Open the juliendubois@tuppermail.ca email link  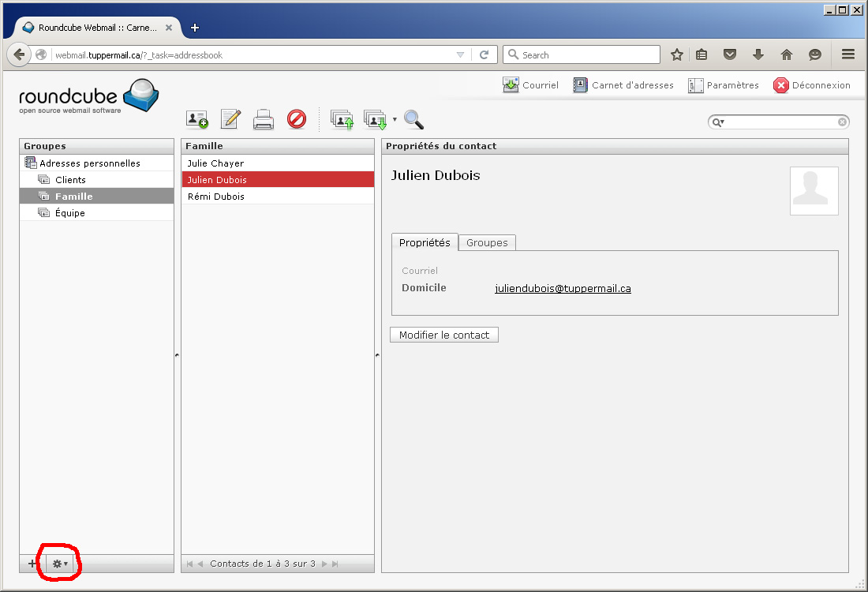(563, 288)
